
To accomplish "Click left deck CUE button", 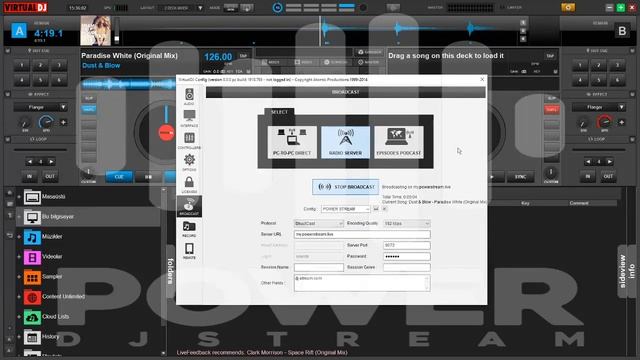I will pos(119,177).
